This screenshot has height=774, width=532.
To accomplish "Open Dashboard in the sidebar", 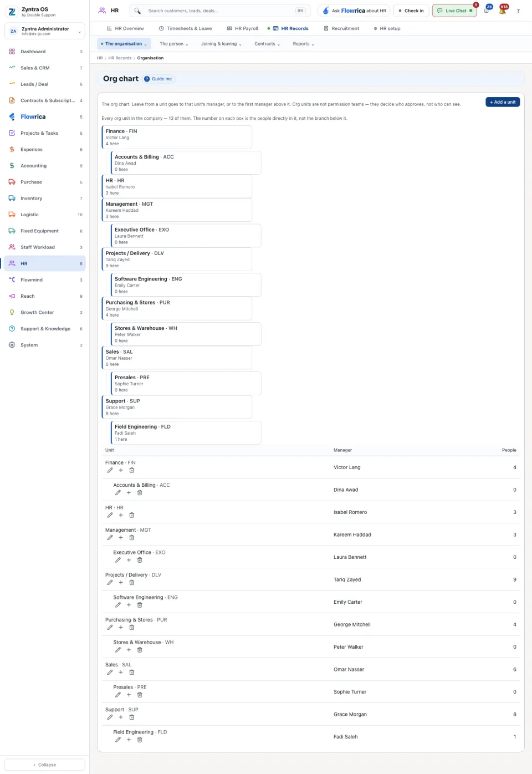I will click(45, 52).
